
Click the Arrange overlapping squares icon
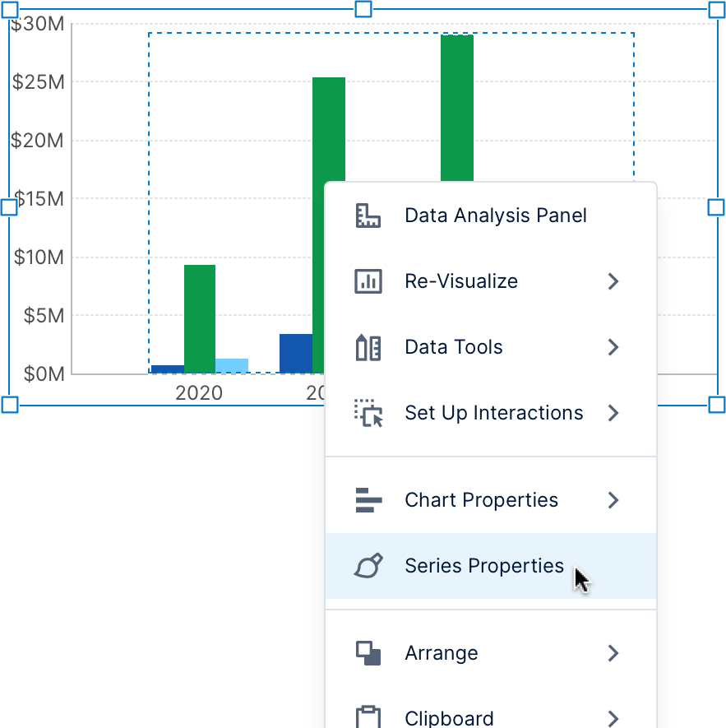coord(368,653)
